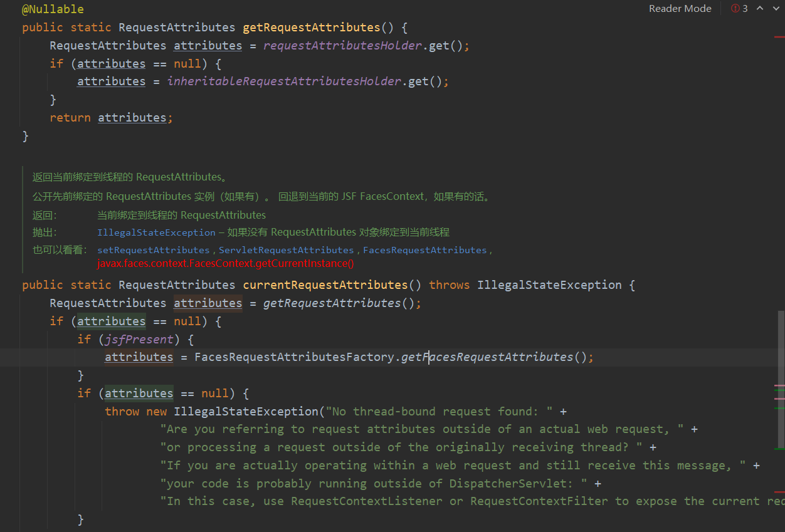The height and width of the screenshot is (532, 785).
Task: Jump to next highlighted error with down arrow
Action: click(x=775, y=9)
